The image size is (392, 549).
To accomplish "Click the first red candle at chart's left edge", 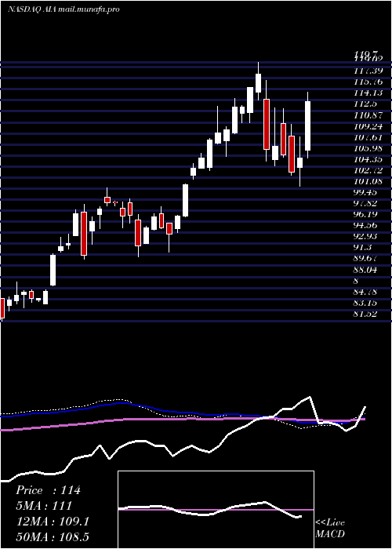I will (2, 308).
